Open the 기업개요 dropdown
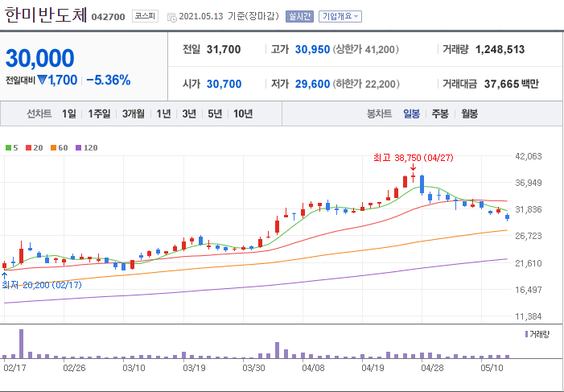The height and width of the screenshot is (392, 564). coord(340,17)
